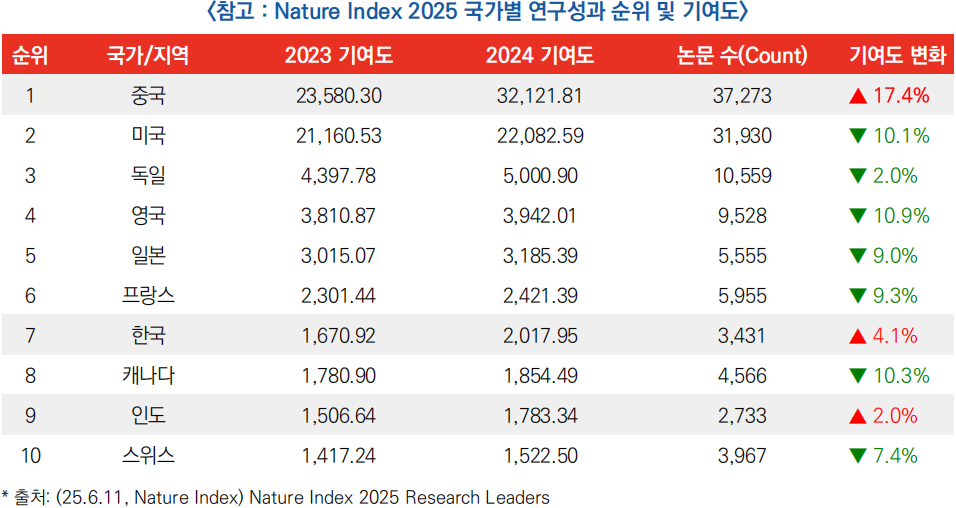Click the green down arrow in 일본 row
This screenshot has height=508, width=956.
tap(857, 257)
